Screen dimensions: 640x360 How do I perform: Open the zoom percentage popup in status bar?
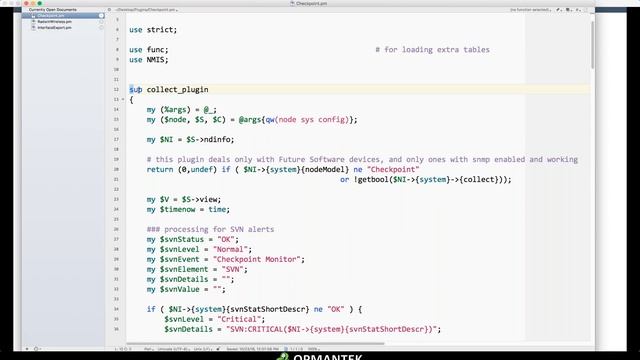click(313, 349)
